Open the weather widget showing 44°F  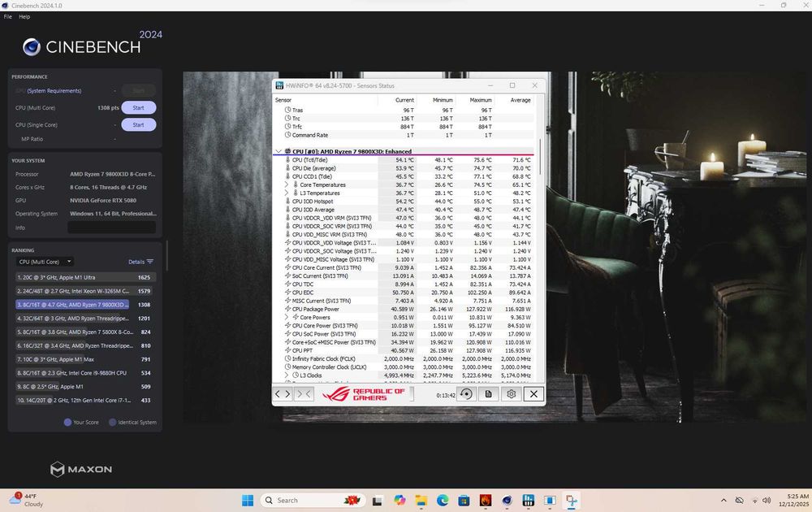27,500
